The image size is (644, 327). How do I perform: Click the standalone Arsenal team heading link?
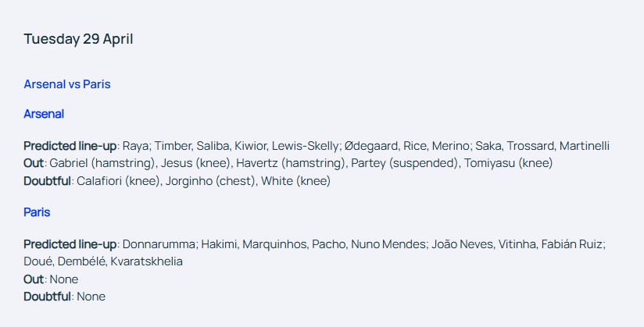[x=44, y=114]
